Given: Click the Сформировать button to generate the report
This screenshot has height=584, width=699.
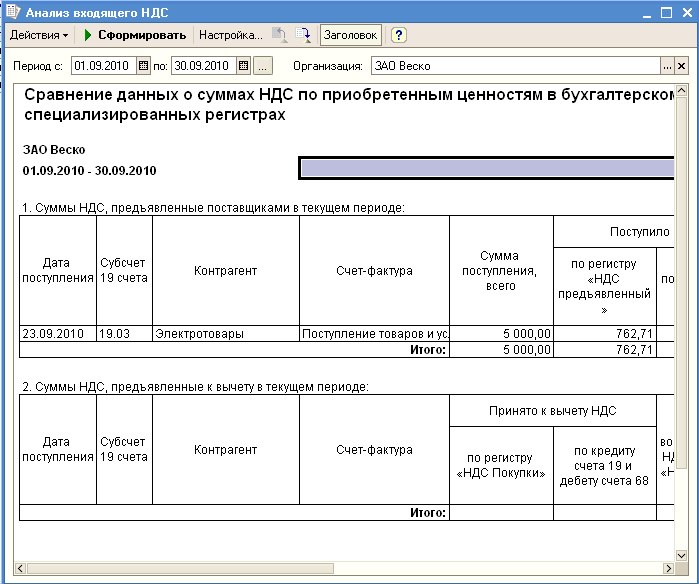Looking at the screenshot, I should click(135, 35).
